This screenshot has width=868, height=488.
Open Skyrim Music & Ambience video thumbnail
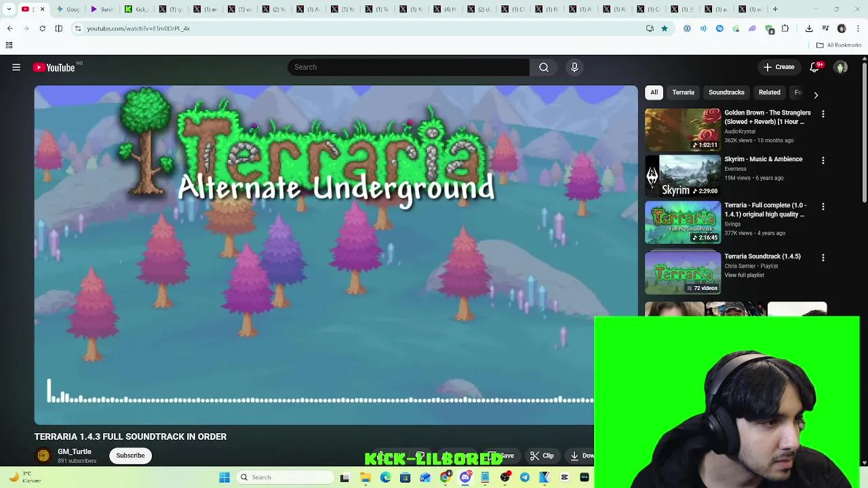pyautogui.click(x=682, y=176)
